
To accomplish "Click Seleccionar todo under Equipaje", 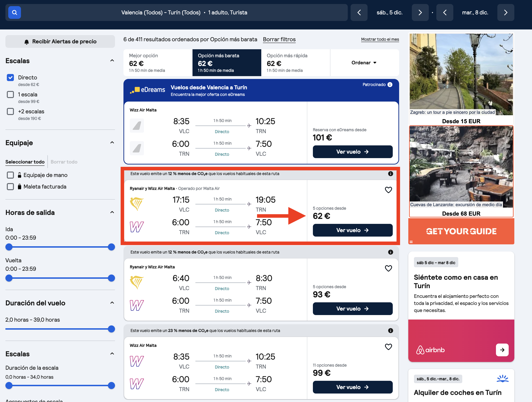I will click(25, 162).
